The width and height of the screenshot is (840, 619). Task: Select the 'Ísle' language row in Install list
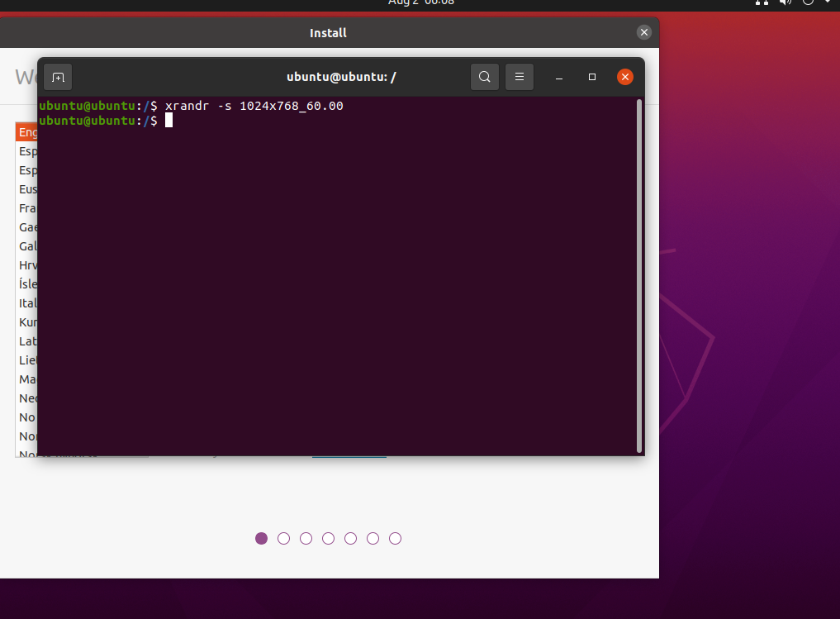tap(26, 284)
